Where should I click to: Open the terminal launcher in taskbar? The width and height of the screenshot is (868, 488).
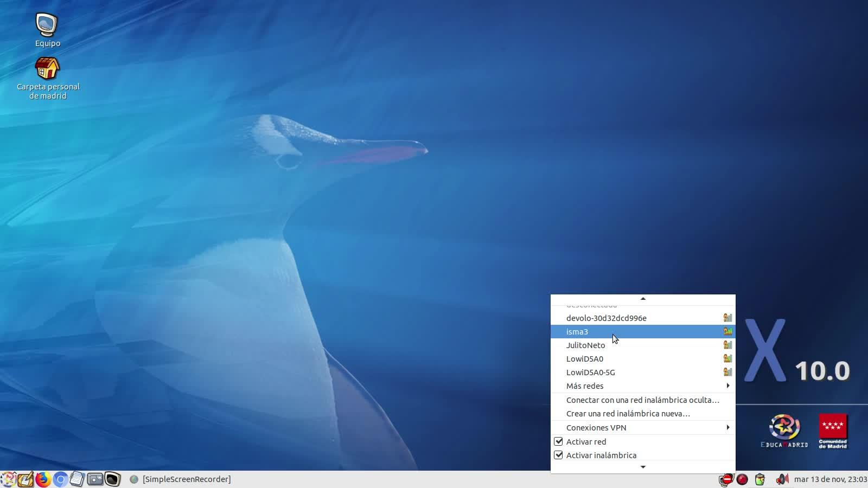tap(112, 479)
